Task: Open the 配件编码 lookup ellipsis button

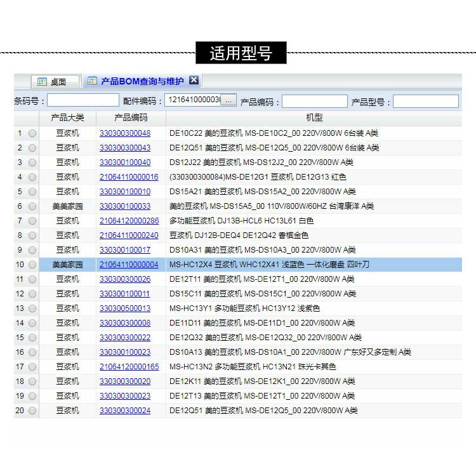Action: click(x=228, y=100)
